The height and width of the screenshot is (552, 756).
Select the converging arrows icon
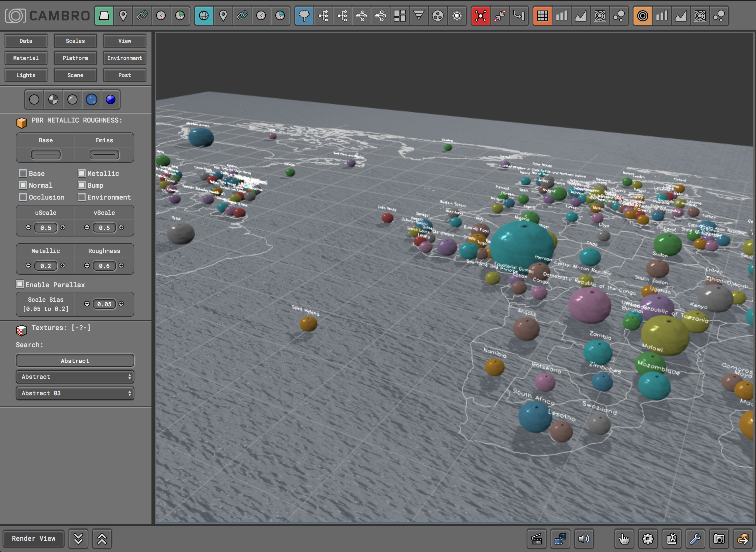pos(500,16)
